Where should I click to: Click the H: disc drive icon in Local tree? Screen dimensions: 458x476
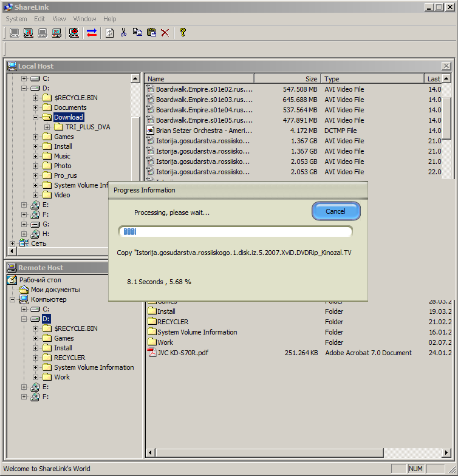click(x=35, y=234)
